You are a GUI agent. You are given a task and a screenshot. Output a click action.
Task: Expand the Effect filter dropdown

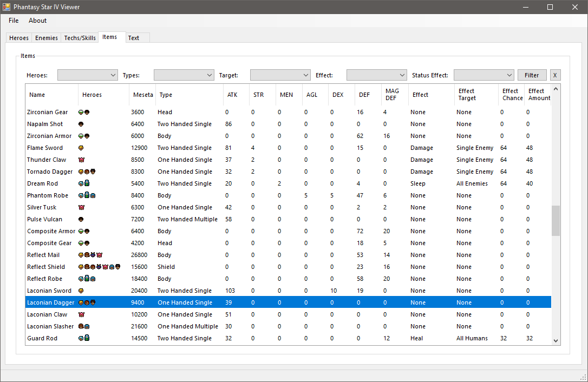376,75
